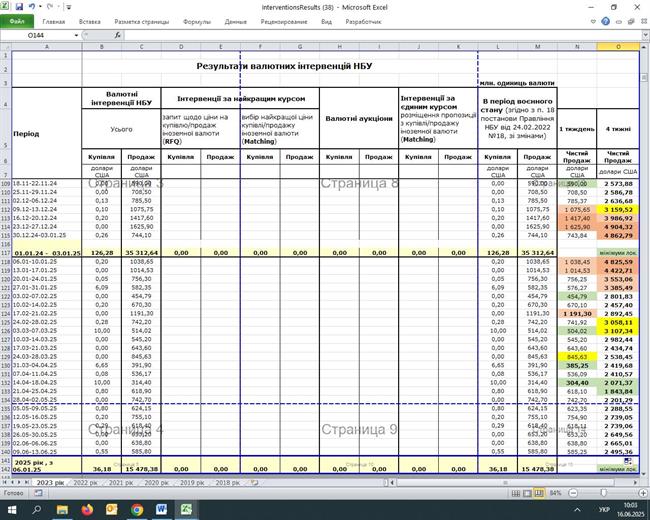The image size is (650, 520).
Task: Select cell with value 4 904,32
Action: [618, 226]
